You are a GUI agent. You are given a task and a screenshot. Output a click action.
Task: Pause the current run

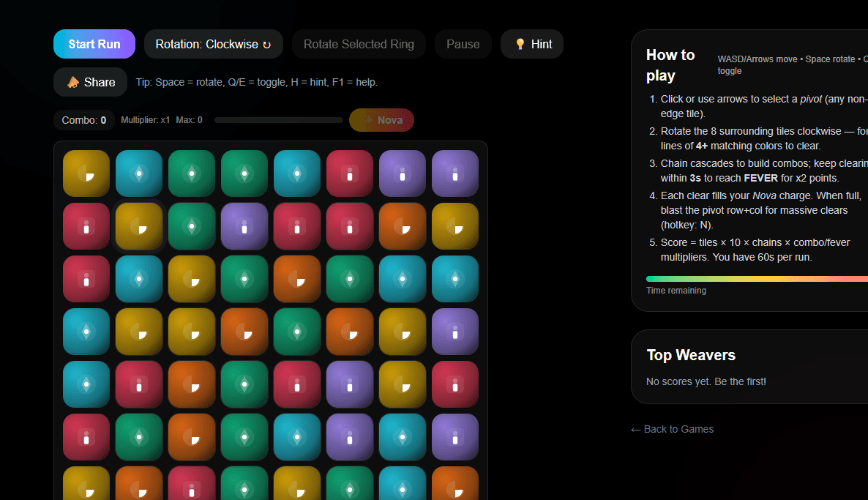tap(463, 44)
